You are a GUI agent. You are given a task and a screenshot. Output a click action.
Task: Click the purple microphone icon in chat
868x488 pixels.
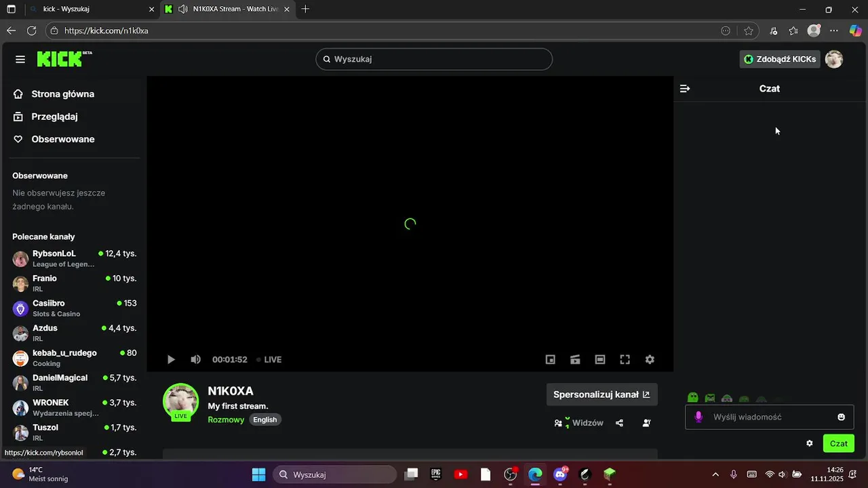point(698,417)
